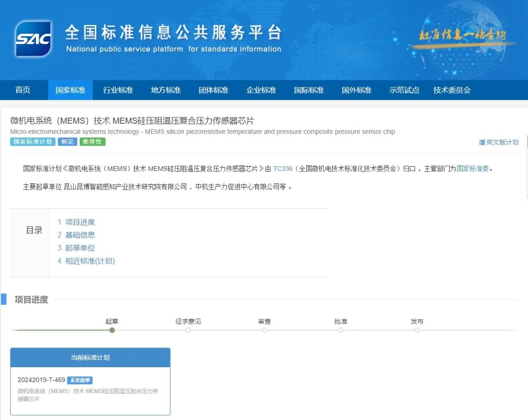This screenshot has width=528, height=420.
Task: Jump to 基础信息 in table of contents
Action: tap(80, 235)
